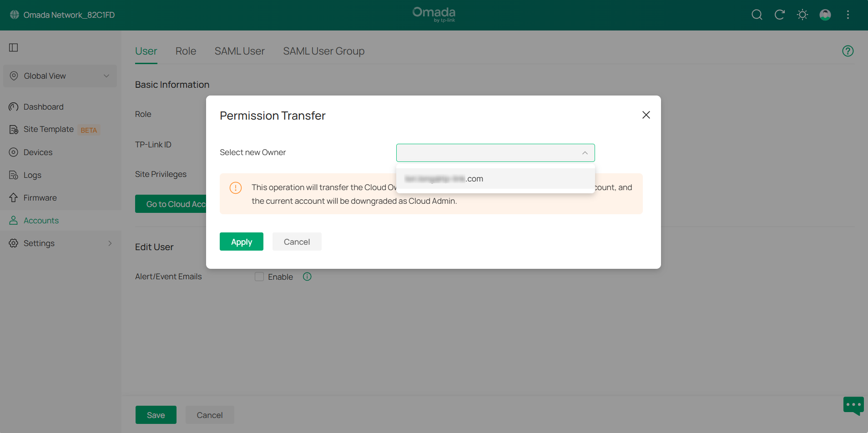868x433 pixels.
Task: Open the search panel from the top bar
Action: coord(757,15)
